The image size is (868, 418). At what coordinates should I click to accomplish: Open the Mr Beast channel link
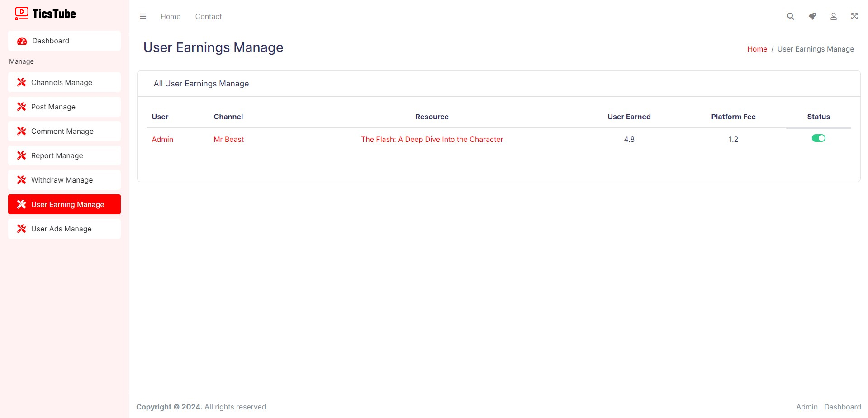pos(228,139)
